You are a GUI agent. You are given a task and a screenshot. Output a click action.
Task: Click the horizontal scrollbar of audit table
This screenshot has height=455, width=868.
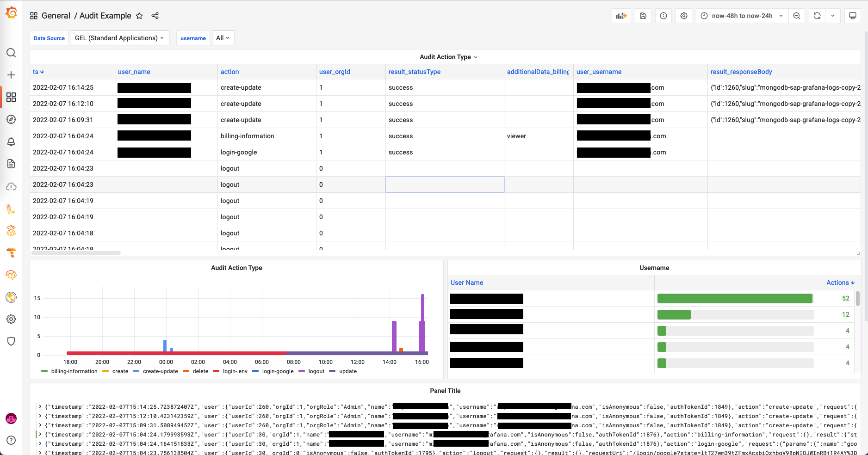(x=76, y=253)
